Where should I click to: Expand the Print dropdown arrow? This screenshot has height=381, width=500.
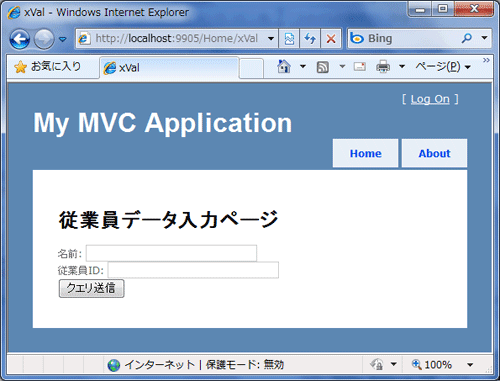click(402, 67)
